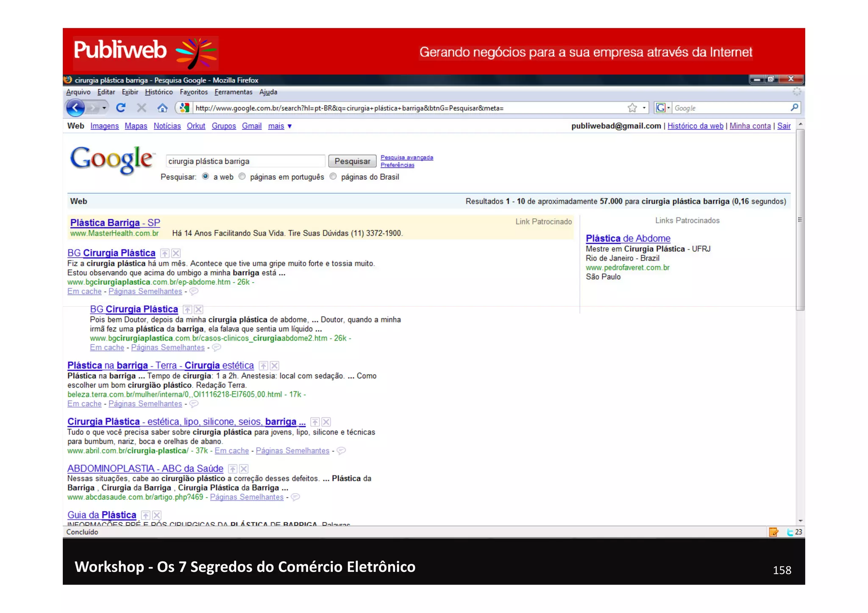Open the Pesquisa avançada link
Screen dimensions: 868x613
pos(407,158)
